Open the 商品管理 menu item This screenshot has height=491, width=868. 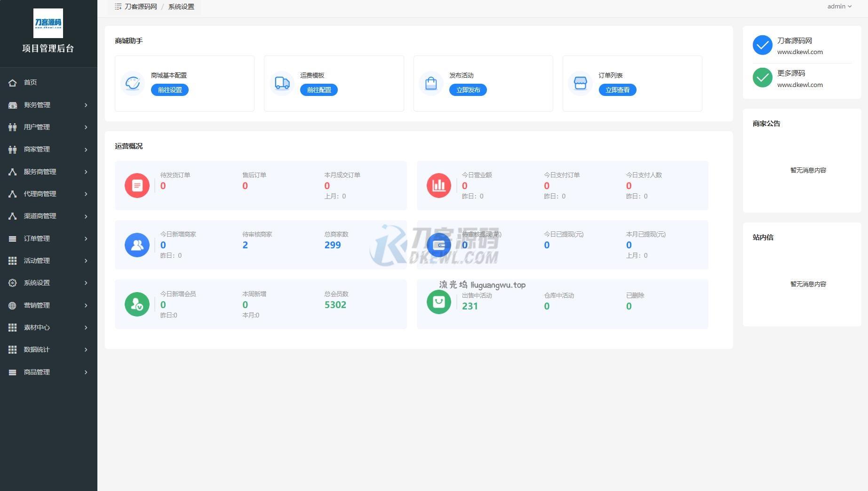pos(37,372)
